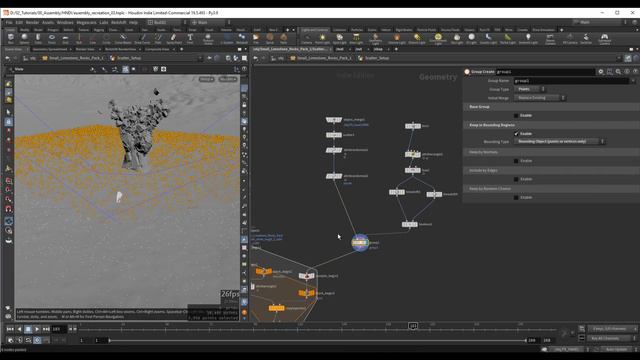Click the parameter pane search icon
The height and width of the screenshot is (360, 640).
[x=618, y=71]
